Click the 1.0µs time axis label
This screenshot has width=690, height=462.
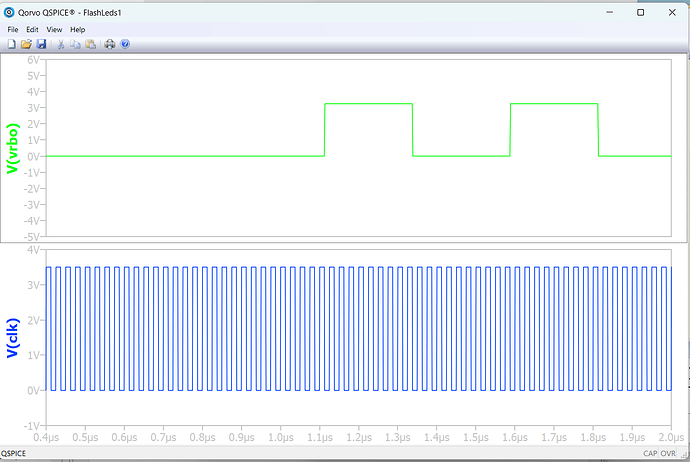pyautogui.click(x=281, y=437)
